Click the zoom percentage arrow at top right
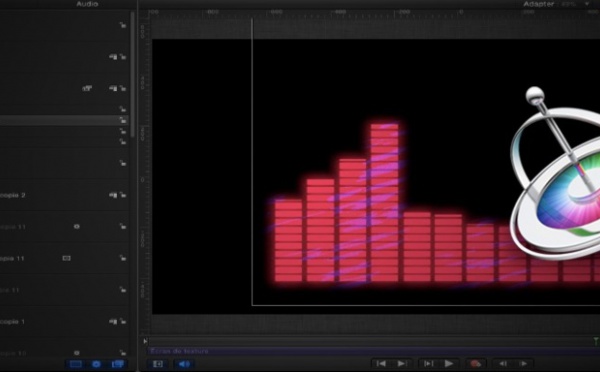Viewport: 600px width, 372px height. tap(587, 4)
